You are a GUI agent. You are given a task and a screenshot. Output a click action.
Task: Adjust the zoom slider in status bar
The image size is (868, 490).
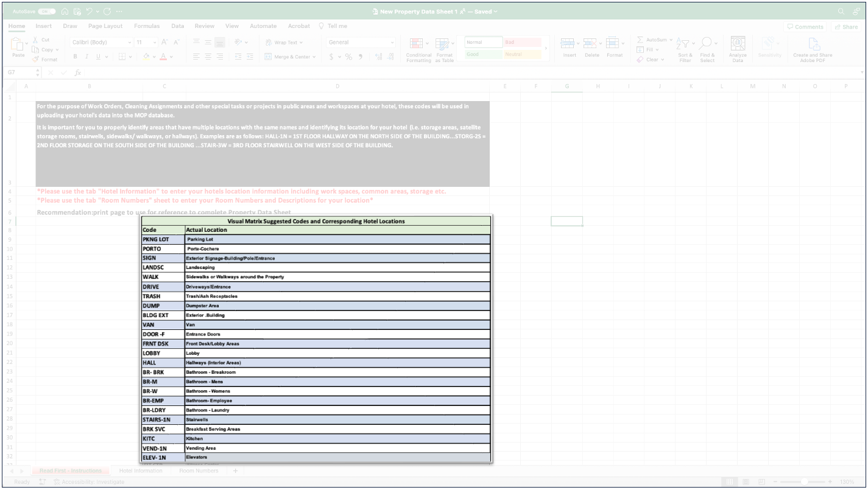click(804, 482)
